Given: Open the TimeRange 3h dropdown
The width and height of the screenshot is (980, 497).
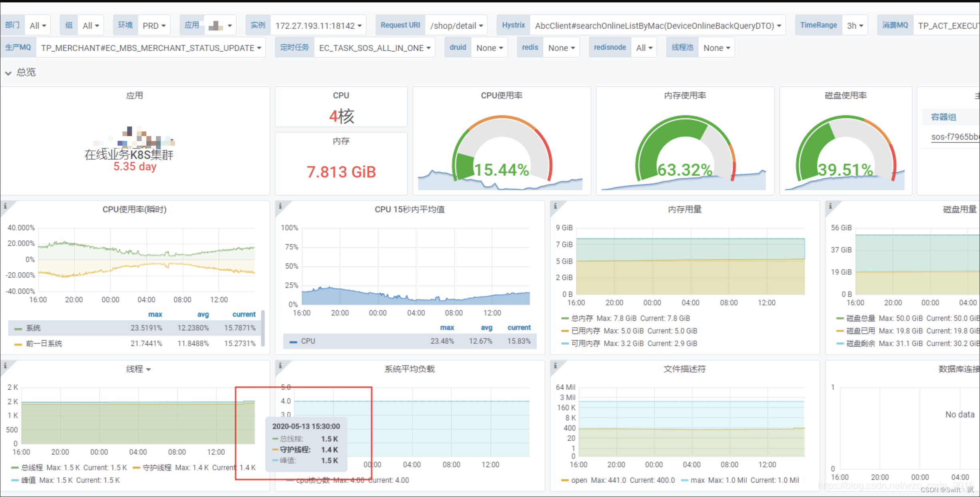Looking at the screenshot, I should 855,25.
